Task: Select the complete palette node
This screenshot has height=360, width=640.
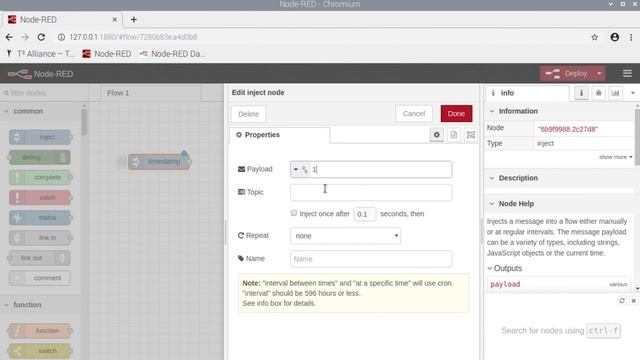Action: 40,177
